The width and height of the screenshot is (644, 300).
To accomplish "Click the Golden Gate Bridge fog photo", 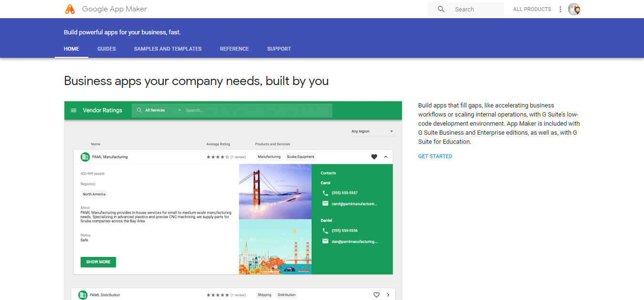I will (275, 192).
